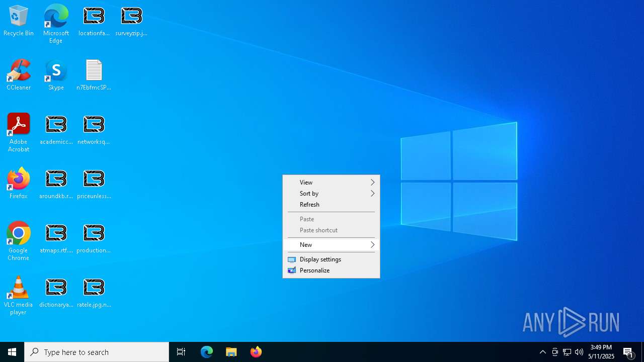The width and height of the screenshot is (644, 362).
Task: Expand the New submenu
Action: pos(331,245)
